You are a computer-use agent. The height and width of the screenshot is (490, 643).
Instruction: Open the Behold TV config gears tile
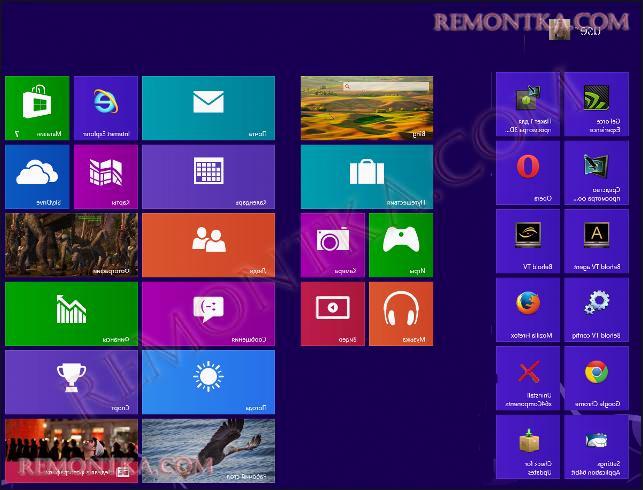tap(596, 310)
